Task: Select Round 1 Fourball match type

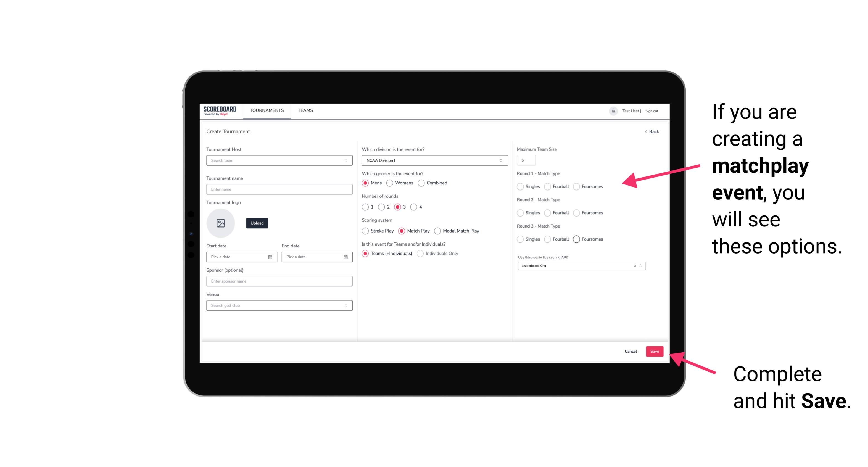Action: point(547,186)
